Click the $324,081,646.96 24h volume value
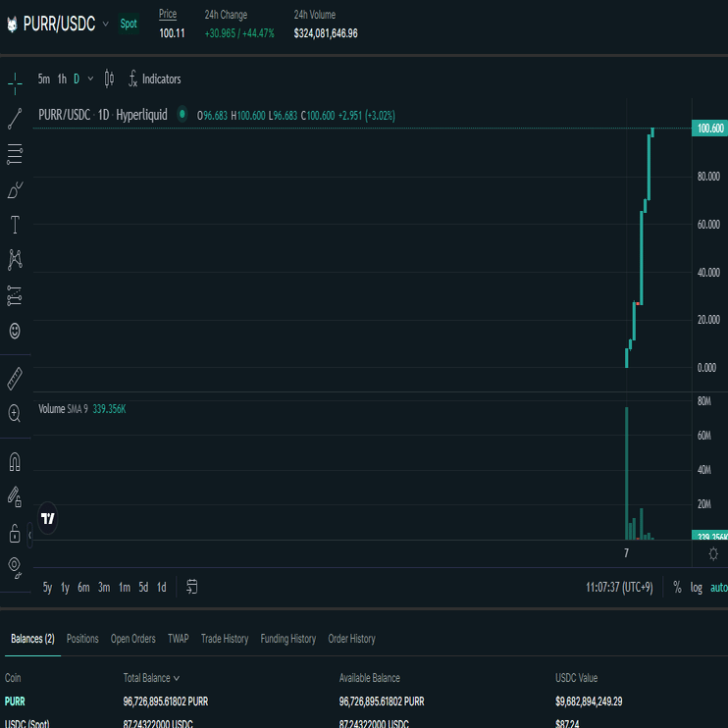 (326, 33)
